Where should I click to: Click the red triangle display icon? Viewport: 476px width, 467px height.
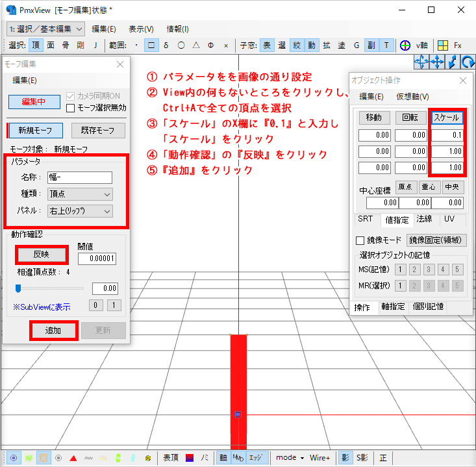73,458
